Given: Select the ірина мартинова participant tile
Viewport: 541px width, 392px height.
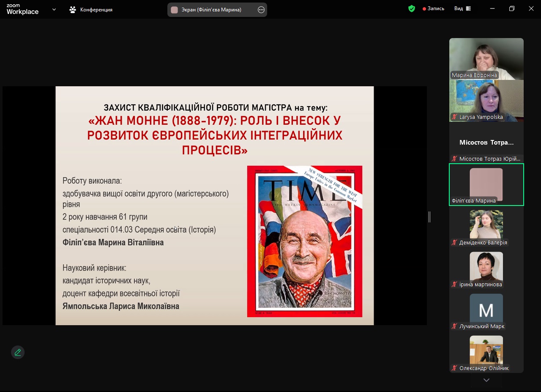Looking at the screenshot, I should [486, 268].
